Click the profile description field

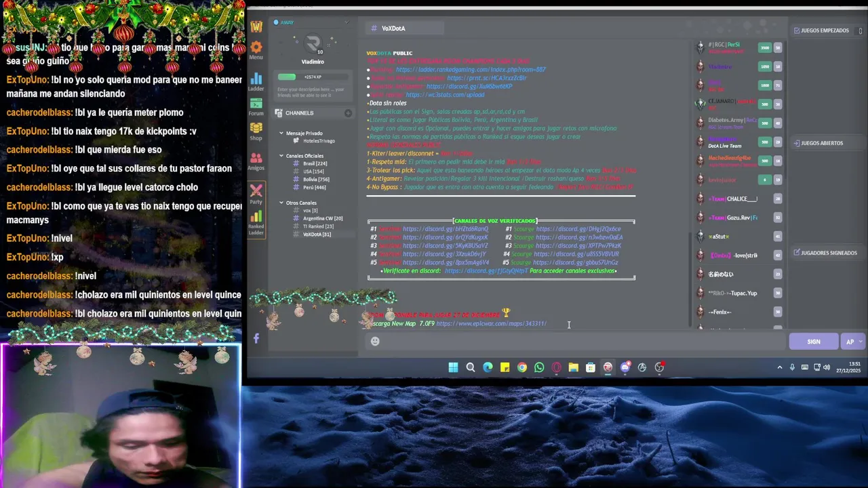point(311,91)
